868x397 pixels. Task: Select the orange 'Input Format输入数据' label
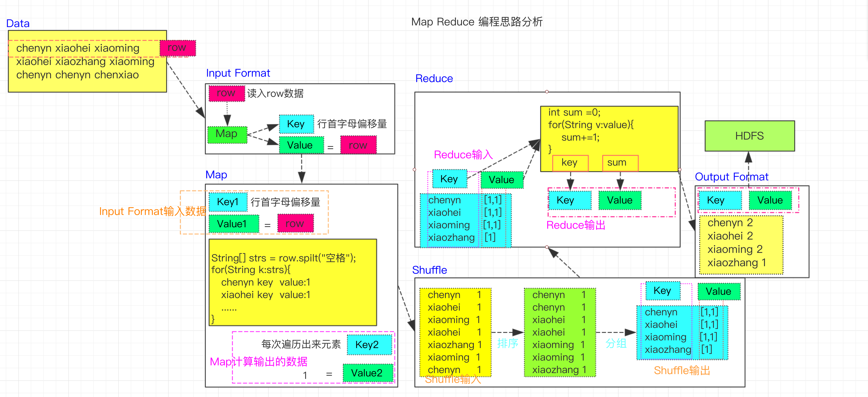152,211
